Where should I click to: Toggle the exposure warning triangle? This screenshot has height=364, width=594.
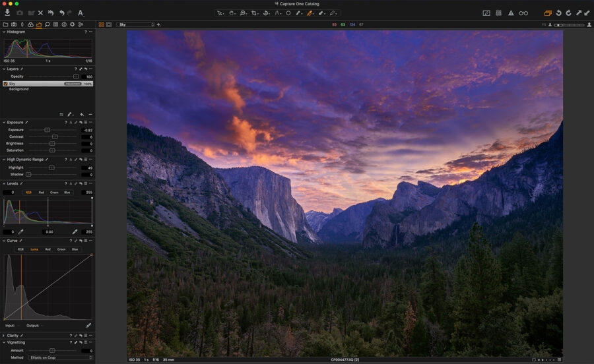[x=511, y=13]
